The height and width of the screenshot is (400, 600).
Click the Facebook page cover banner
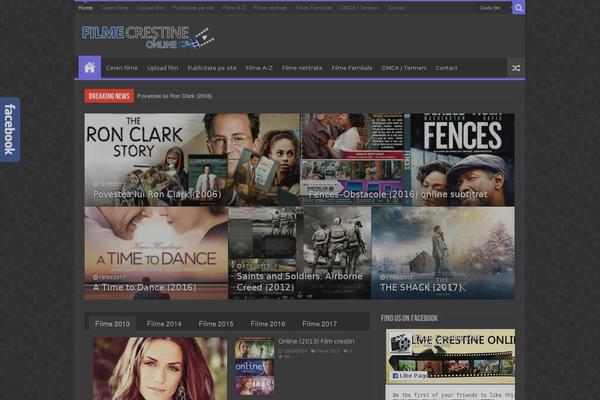coord(450,357)
